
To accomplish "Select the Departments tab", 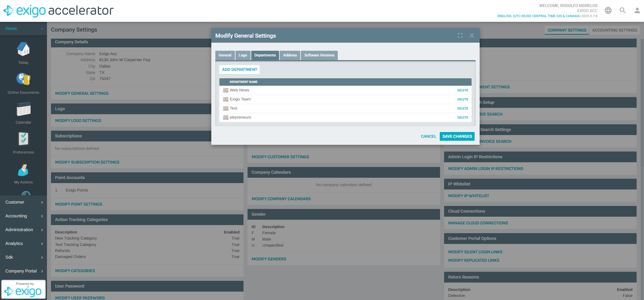I will 265,55.
